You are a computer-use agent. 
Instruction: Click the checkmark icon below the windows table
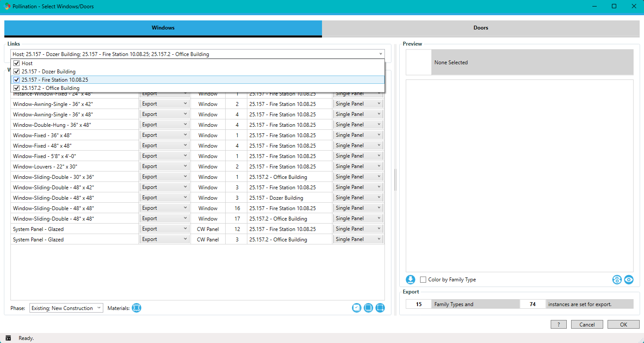coord(357,308)
